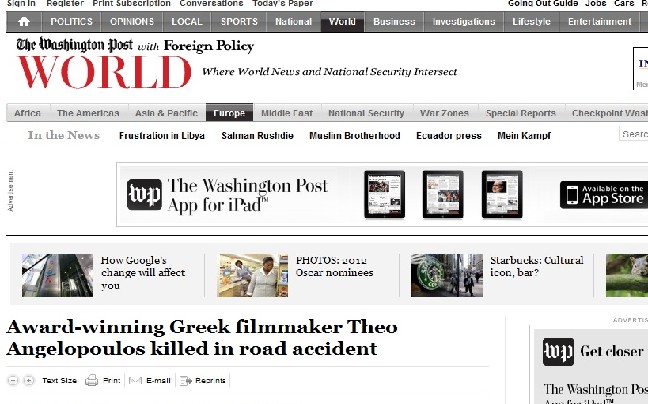Open the Europe section tab
The image size is (648, 404).
click(x=229, y=113)
